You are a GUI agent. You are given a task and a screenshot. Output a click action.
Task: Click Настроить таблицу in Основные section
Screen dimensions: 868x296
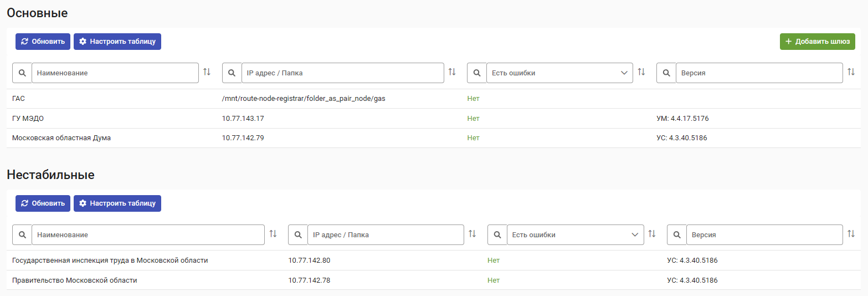tap(117, 42)
